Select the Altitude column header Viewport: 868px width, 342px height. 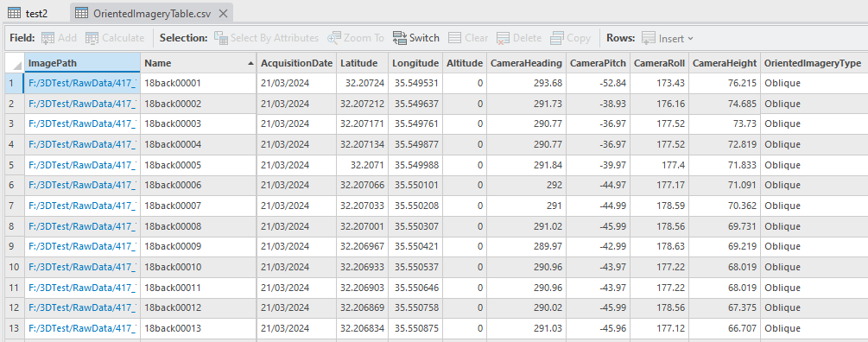click(x=465, y=63)
